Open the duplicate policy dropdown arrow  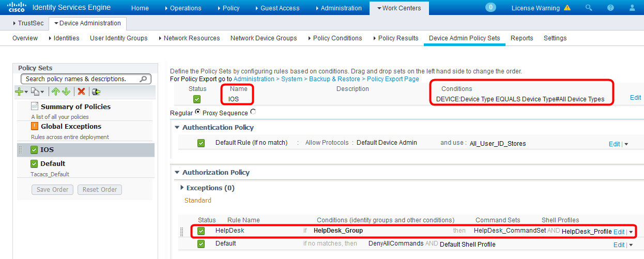pyautogui.click(x=42, y=92)
